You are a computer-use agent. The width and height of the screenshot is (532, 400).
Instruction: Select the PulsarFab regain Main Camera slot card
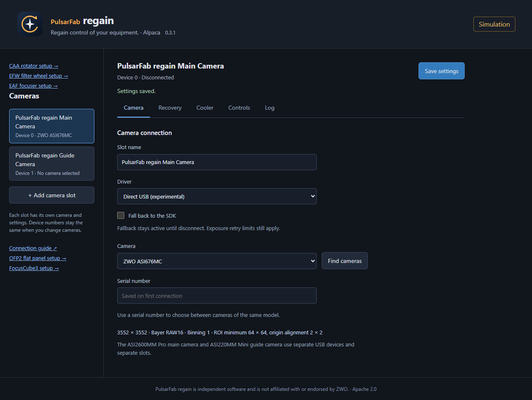coord(52,126)
